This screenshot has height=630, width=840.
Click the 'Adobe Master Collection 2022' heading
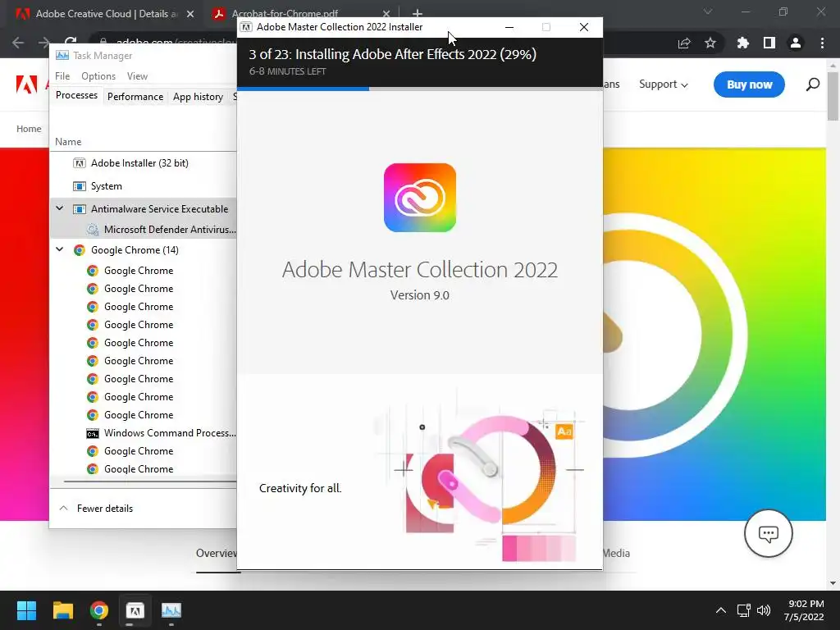419,269
